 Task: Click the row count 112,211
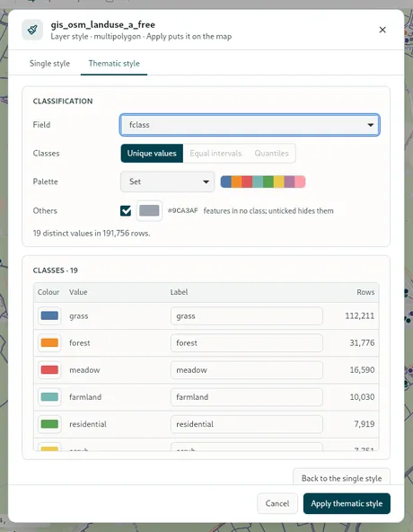(x=360, y=316)
